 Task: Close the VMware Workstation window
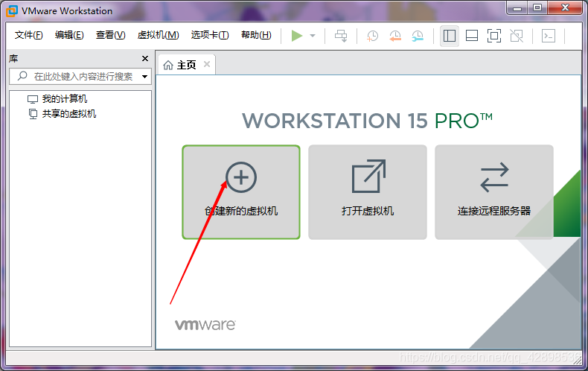point(565,8)
